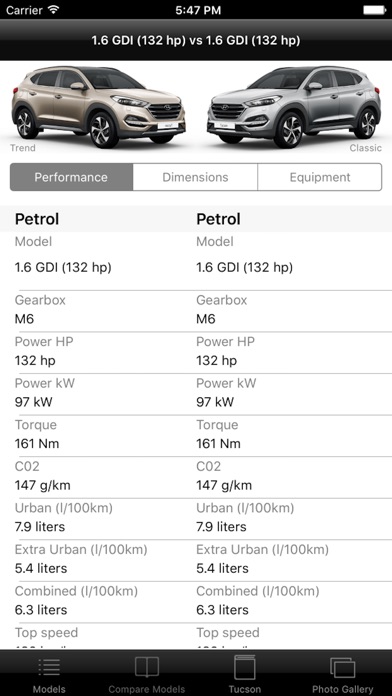
Task: Tap right column 1.6 GDI (132 hp) model
Action: tap(245, 268)
